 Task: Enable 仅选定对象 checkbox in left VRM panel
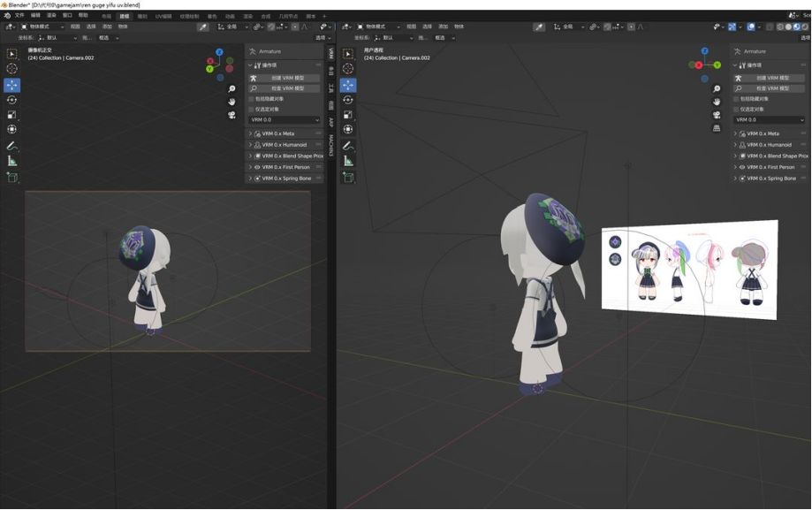(252, 109)
